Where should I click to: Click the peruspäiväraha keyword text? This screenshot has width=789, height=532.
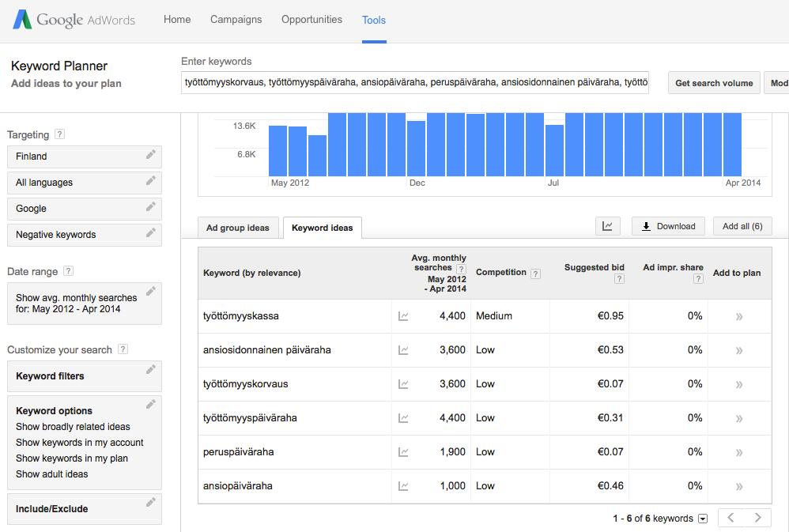(x=239, y=452)
